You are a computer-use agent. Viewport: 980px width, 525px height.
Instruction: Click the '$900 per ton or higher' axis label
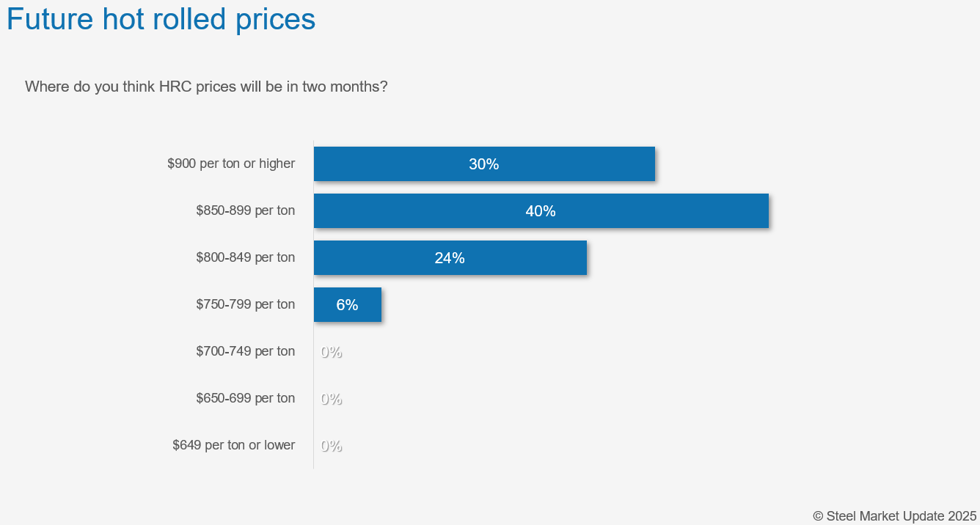point(231,164)
